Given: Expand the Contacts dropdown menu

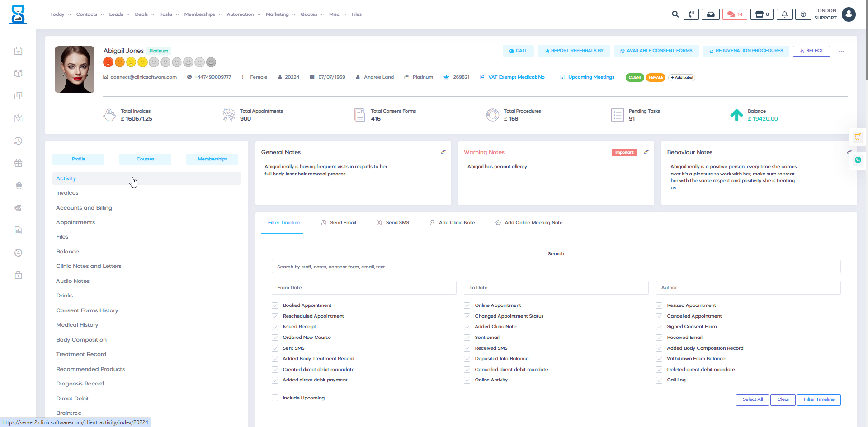Looking at the screenshot, I should (x=90, y=14).
